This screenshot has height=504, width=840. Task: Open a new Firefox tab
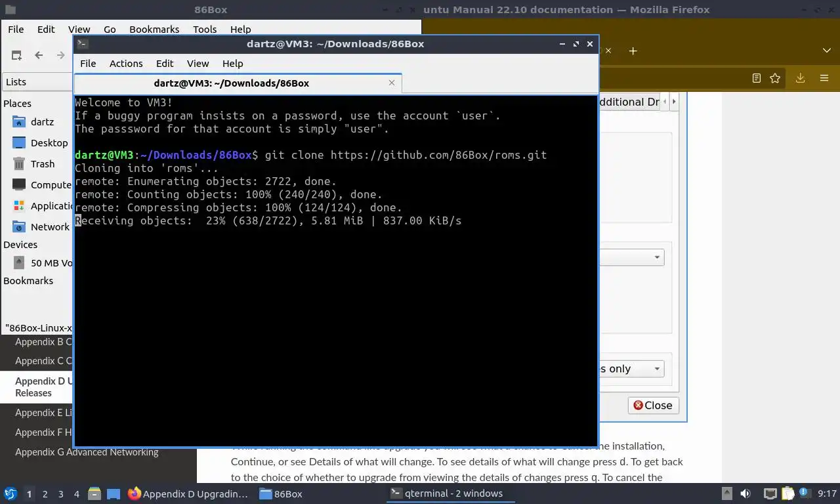tap(633, 51)
